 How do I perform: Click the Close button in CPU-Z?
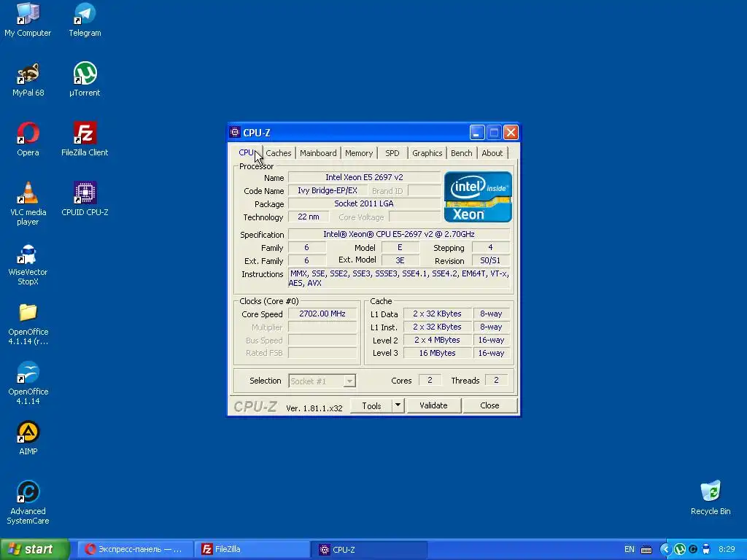[489, 405]
